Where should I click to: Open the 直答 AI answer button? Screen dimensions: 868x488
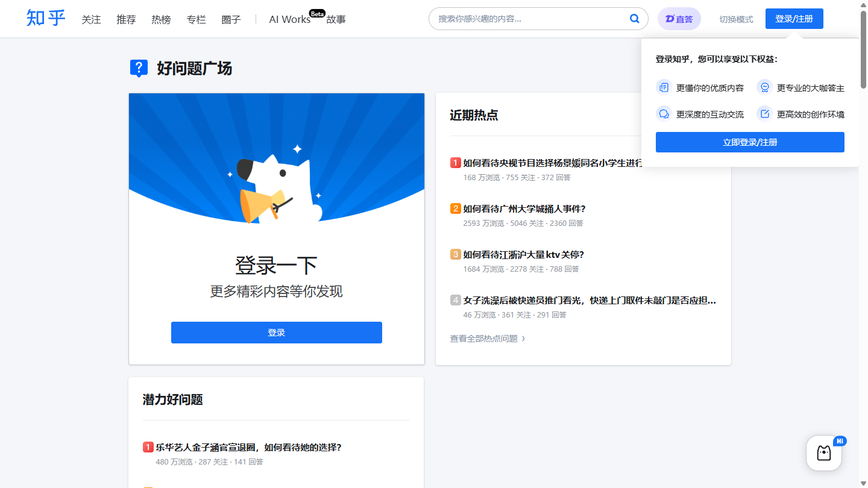pos(679,19)
